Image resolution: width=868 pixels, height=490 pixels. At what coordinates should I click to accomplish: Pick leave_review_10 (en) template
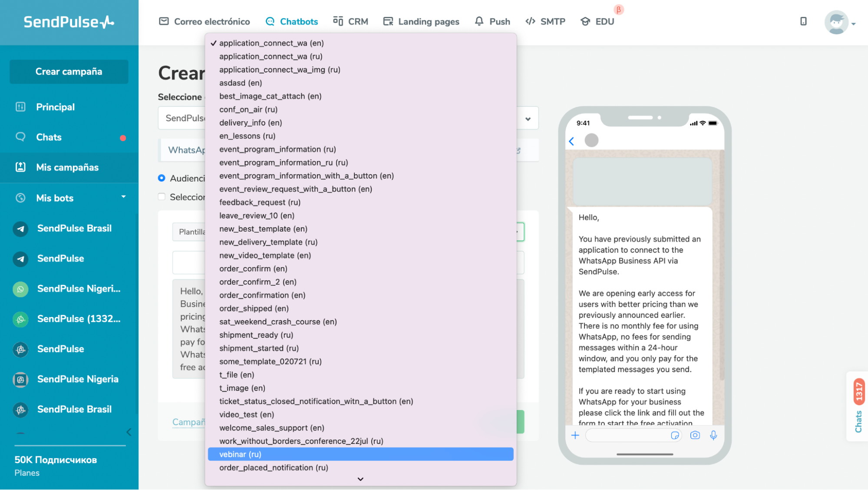[x=360, y=215]
